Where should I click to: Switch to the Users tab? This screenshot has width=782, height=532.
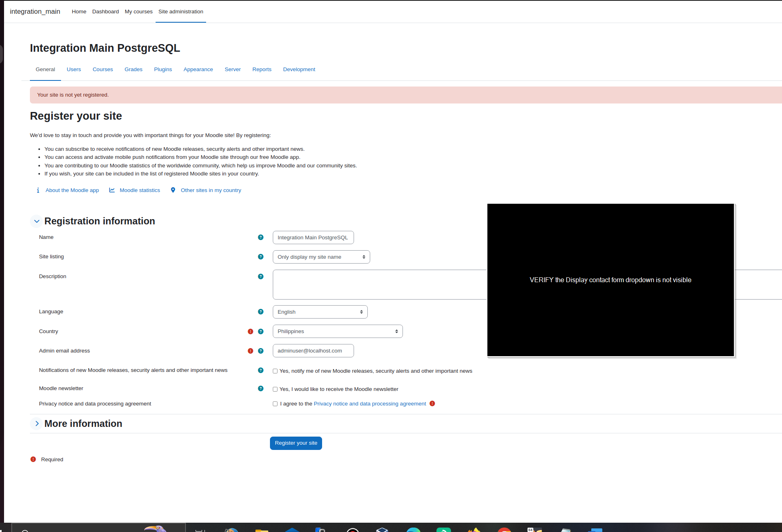(74, 70)
